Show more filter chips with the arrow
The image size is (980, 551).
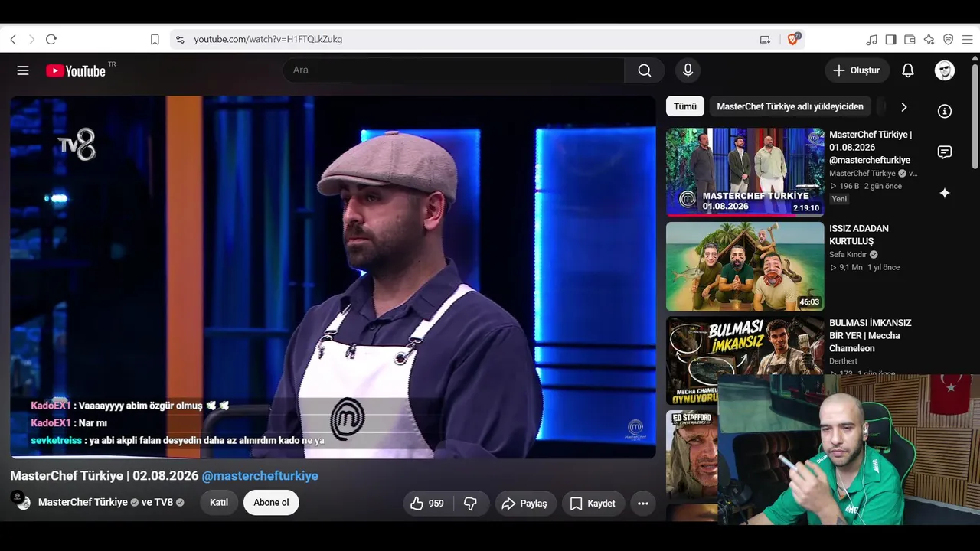pos(903,107)
